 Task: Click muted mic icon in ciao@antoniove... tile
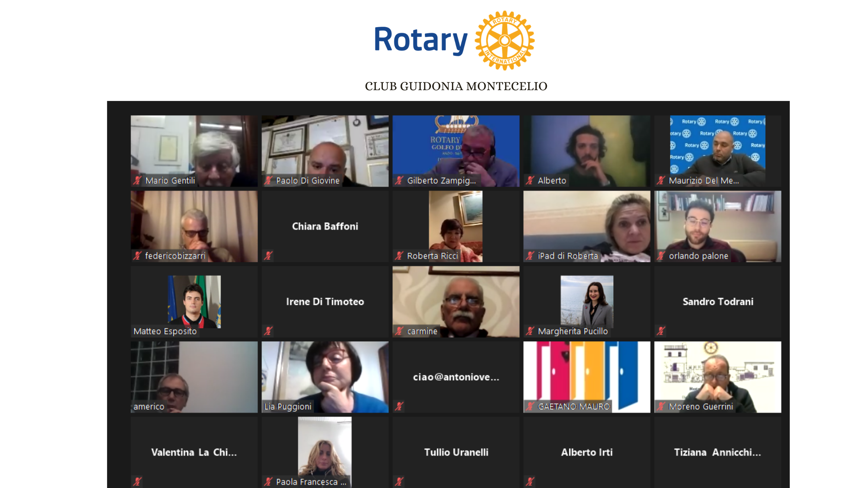tap(399, 406)
